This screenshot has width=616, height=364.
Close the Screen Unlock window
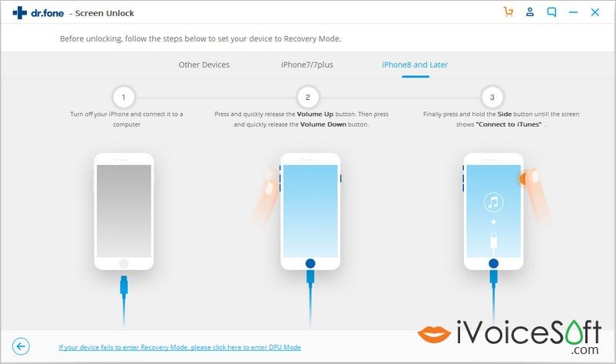point(594,12)
